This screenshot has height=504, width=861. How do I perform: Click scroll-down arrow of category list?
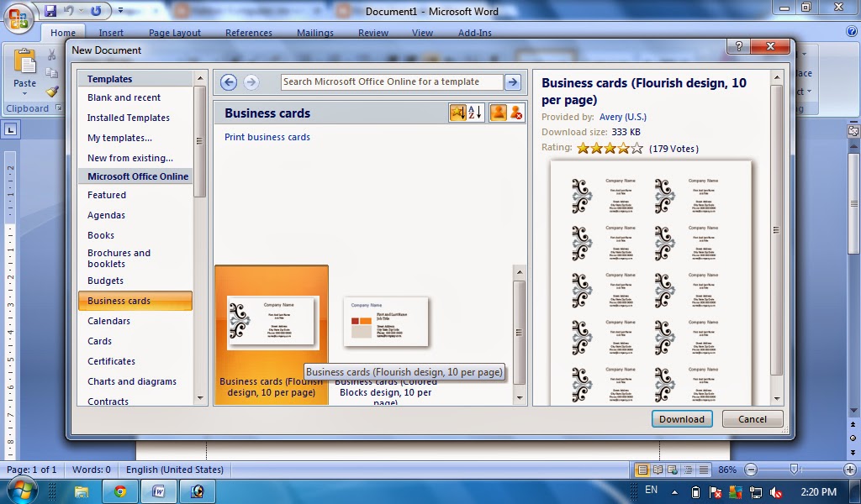(200, 398)
